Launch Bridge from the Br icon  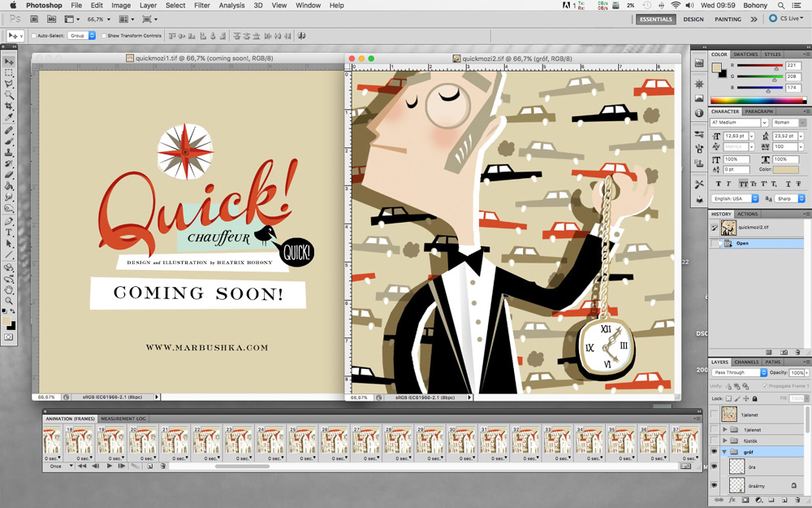pos(34,20)
